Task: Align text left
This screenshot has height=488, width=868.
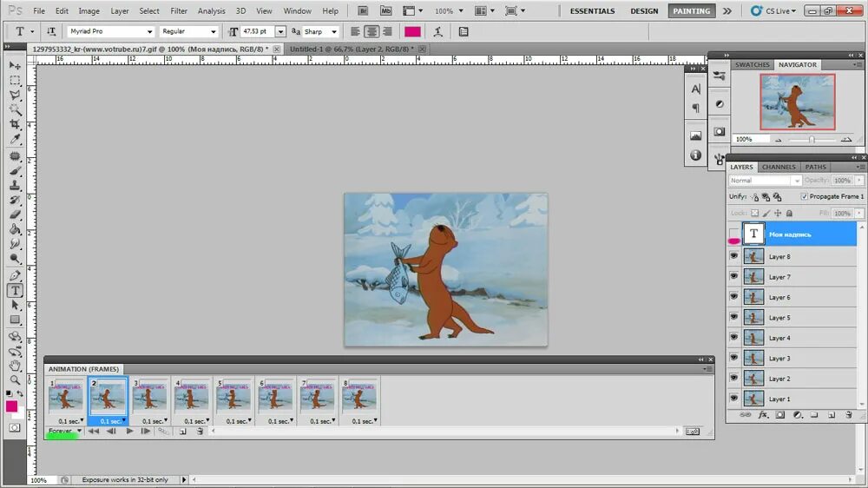Action: click(355, 31)
